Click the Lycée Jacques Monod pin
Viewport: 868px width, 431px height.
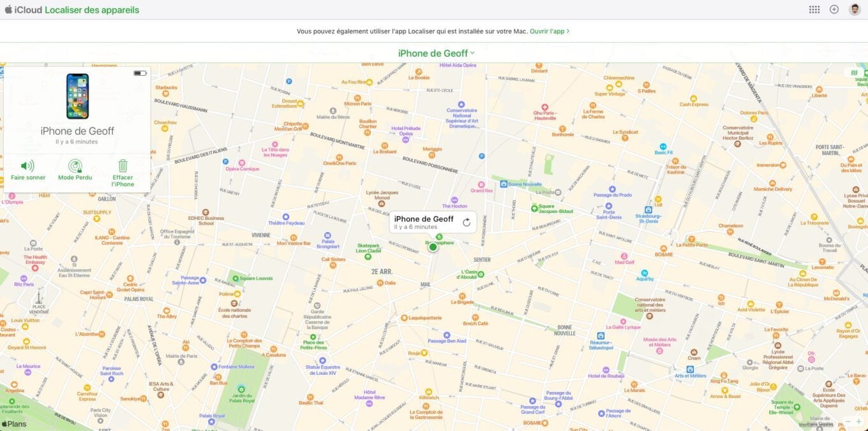pyautogui.click(x=382, y=205)
